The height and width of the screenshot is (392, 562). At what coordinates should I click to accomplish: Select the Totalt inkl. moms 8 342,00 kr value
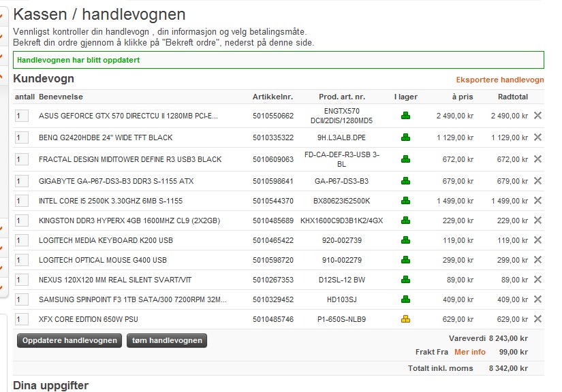click(508, 368)
